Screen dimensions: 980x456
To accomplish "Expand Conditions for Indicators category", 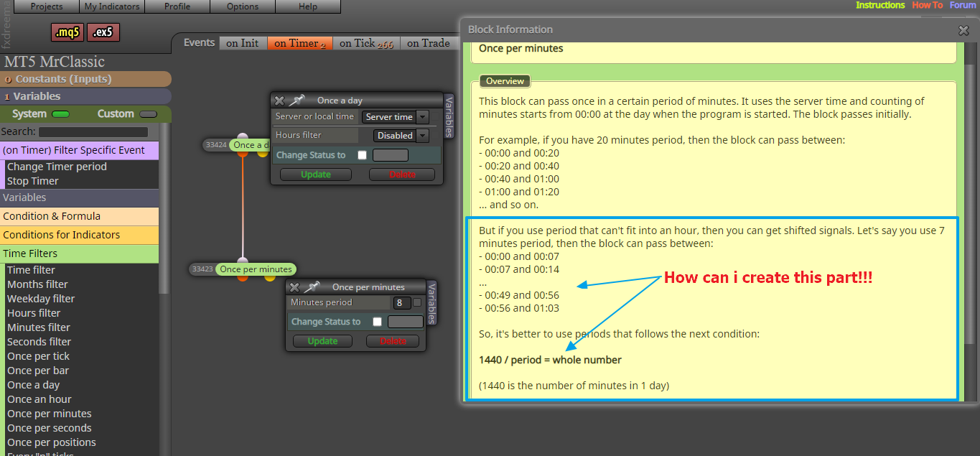I will click(79, 235).
